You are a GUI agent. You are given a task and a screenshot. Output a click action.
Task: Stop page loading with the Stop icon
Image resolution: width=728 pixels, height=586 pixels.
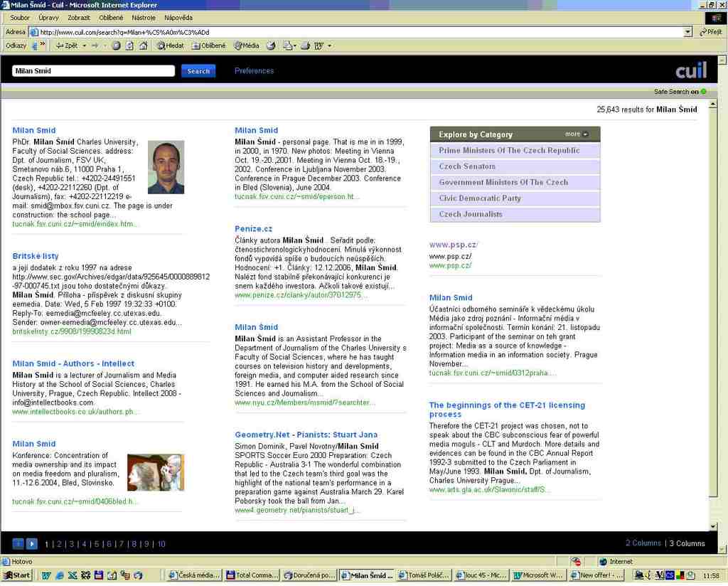point(116,46)
